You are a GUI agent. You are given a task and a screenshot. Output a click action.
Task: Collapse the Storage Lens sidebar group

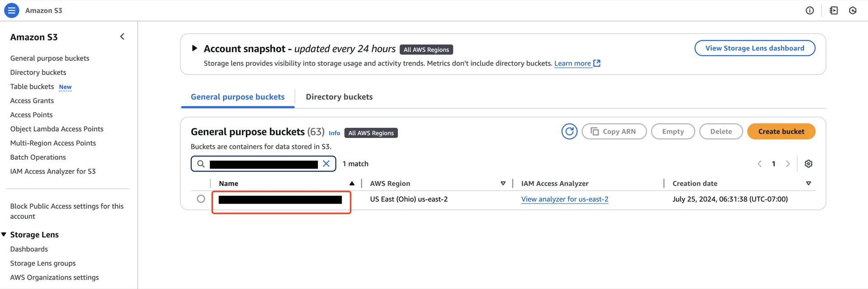pos(4,234)
